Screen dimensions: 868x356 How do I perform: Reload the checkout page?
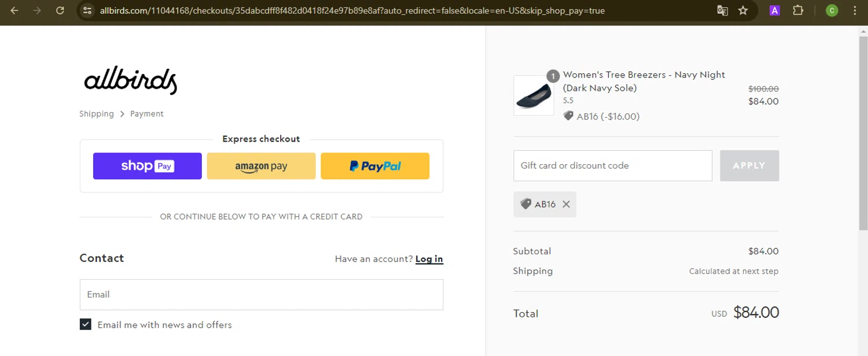60,10
